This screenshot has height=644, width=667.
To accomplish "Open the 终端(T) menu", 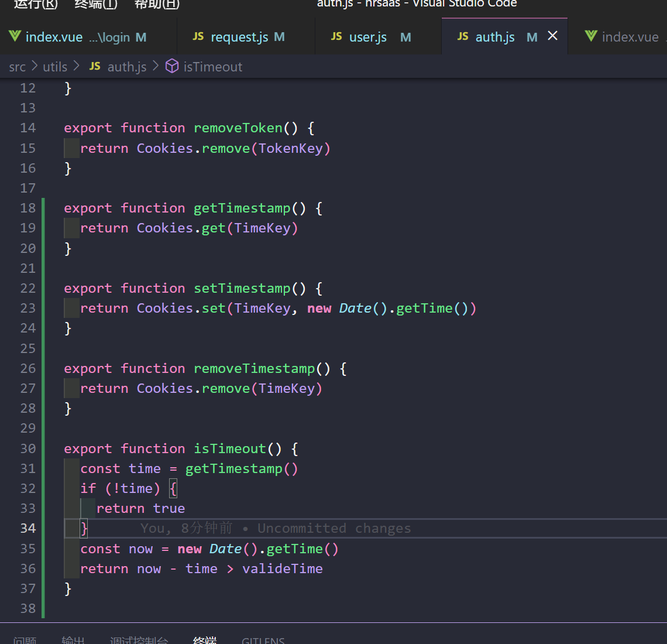I will pyautogui.click(x=96, y=4).
